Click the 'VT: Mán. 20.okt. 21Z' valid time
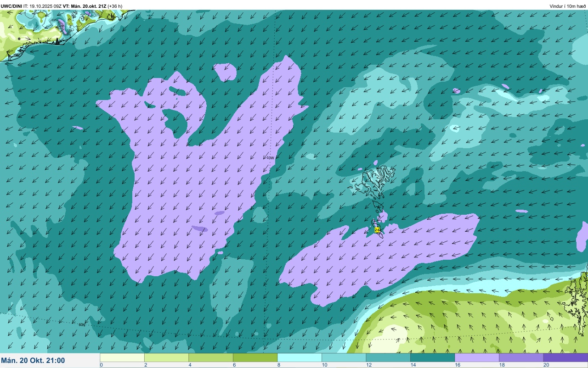Screen dimensions: 588x368 (85, 6)
